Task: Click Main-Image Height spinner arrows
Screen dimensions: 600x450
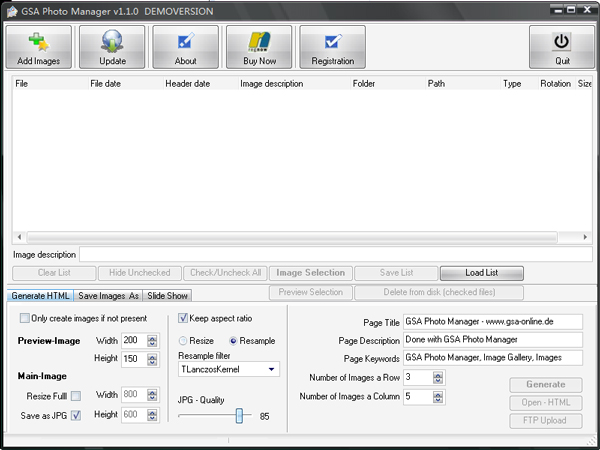Action: tap(152, 415)
